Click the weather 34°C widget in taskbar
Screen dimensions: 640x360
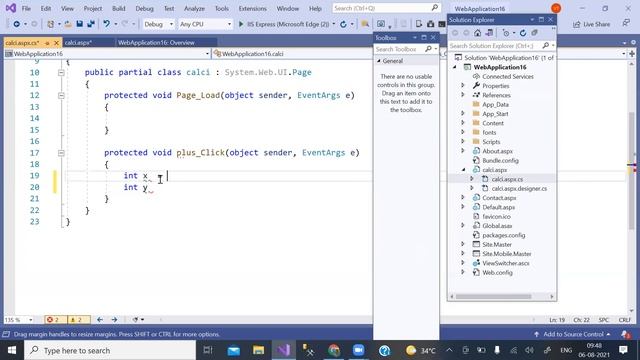421,350
